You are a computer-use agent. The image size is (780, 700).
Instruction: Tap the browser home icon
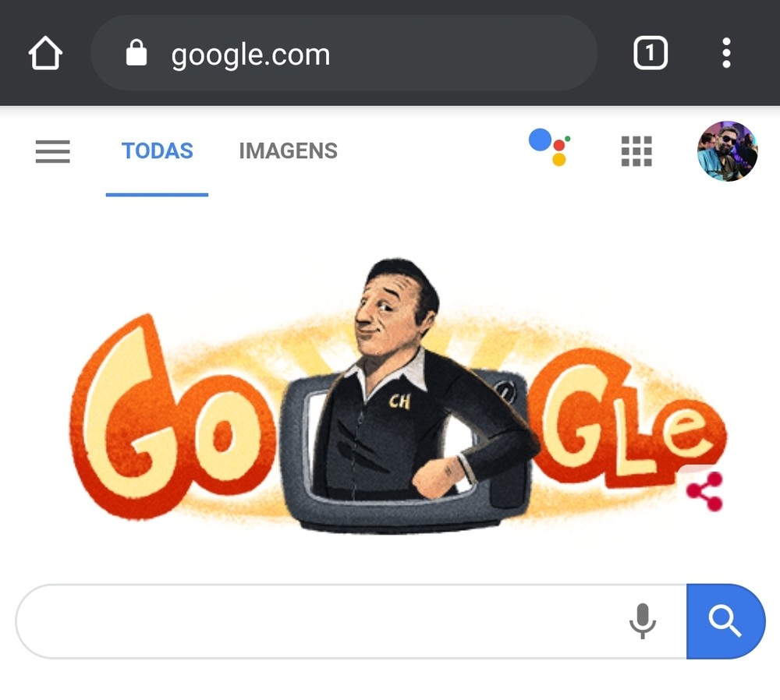pos(45,53)
